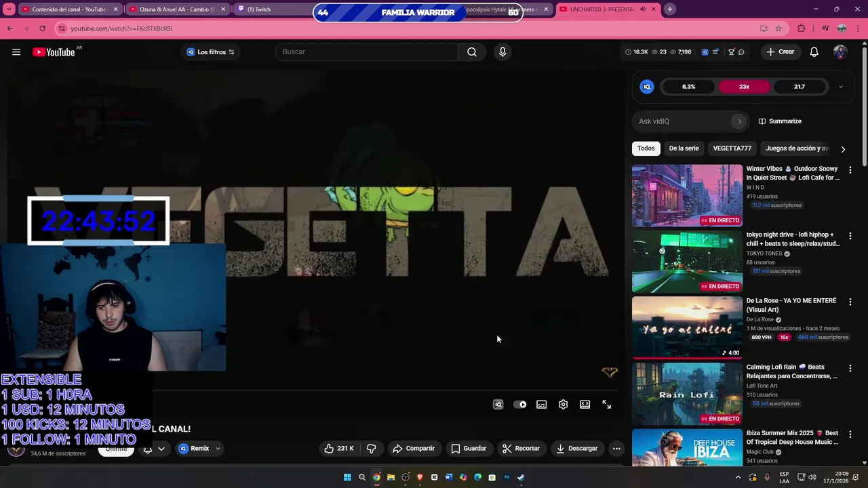This screenshot has width=868, height=488.
Task: Switch to UNCHARTED 3 browser tab
Action: [x=608, y=9]
